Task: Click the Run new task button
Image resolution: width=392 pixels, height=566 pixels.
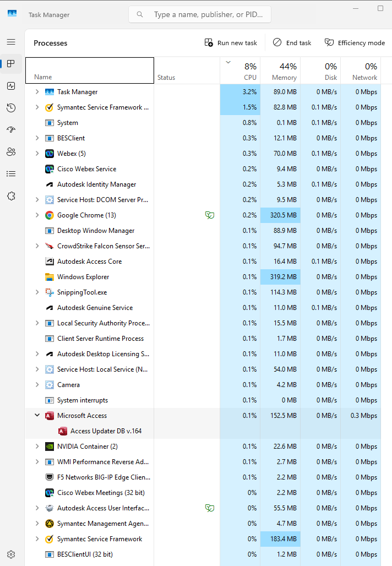Action: coord(231,43)
